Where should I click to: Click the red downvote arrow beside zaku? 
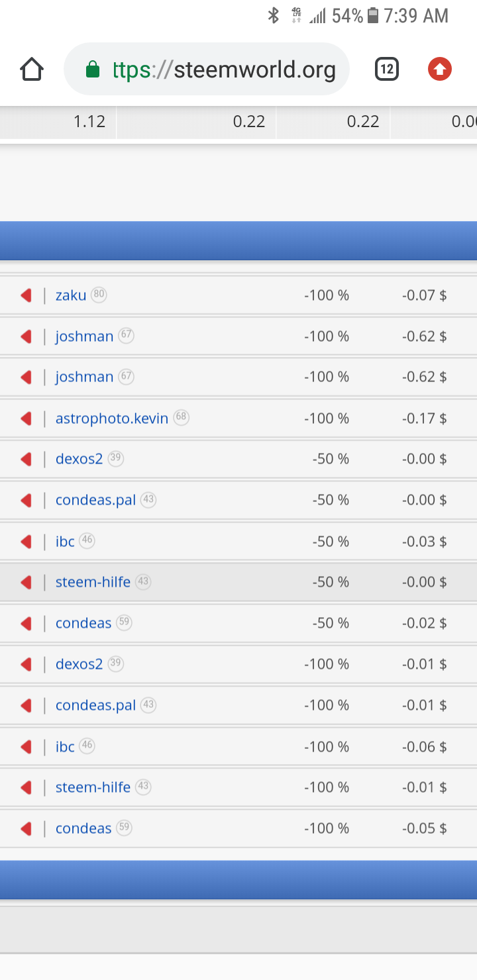[x=26, y=295]
